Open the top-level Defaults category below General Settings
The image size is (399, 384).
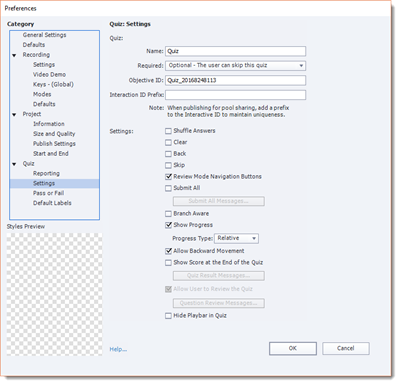(x=34, y=45)
